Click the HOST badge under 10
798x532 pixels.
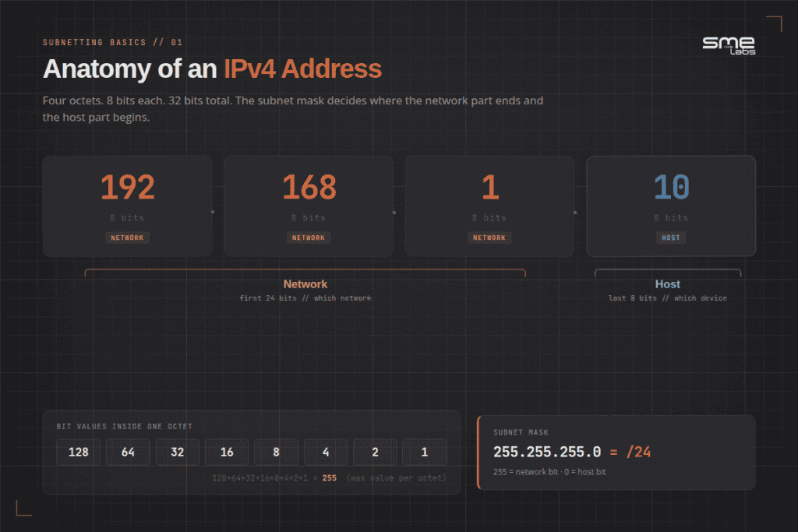(671, 238)
